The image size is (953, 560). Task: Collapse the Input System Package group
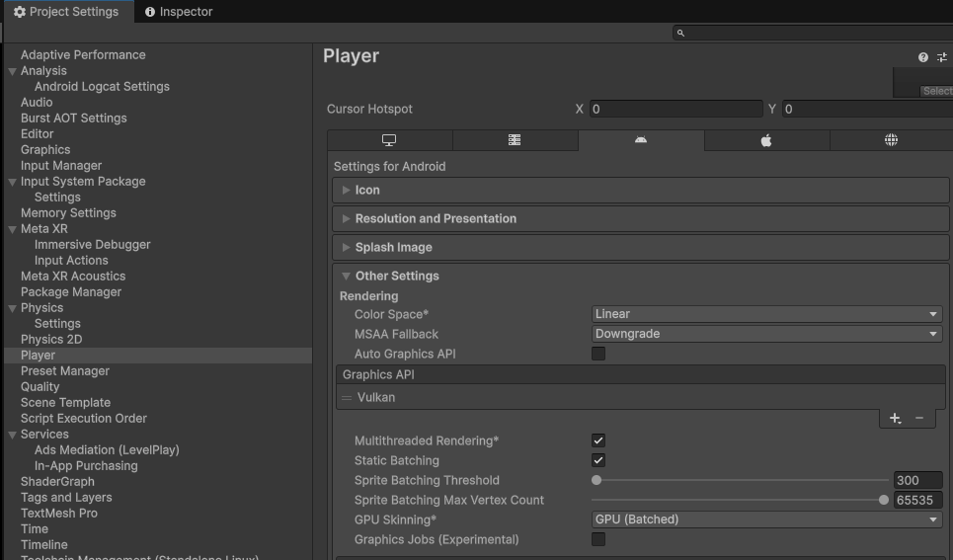[x=12, y=182]
